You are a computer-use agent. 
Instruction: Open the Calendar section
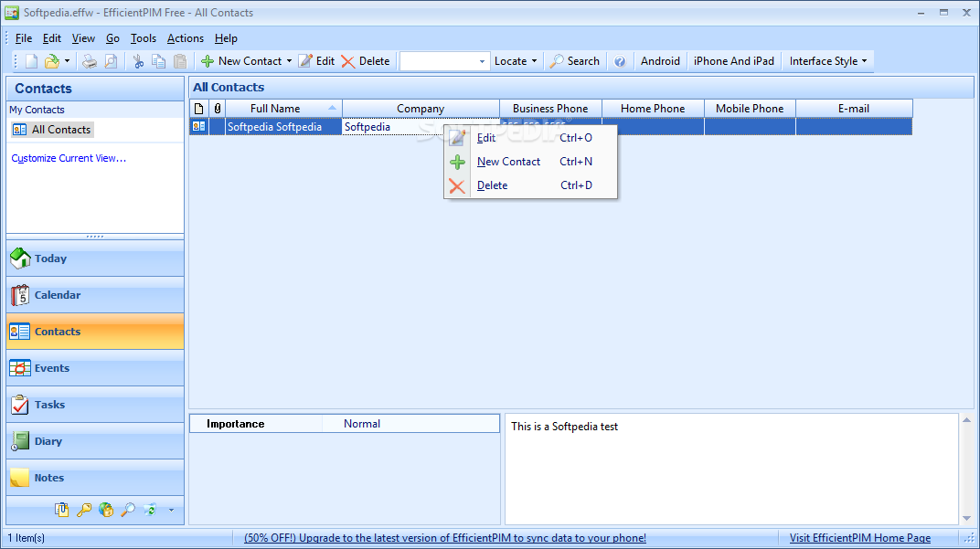point(95,295)
